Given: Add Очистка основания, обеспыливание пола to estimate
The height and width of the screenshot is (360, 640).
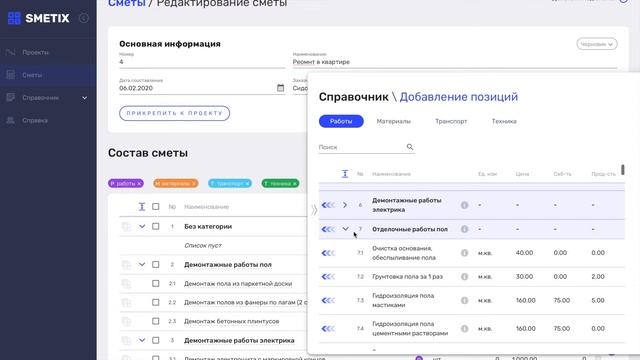Looking at the screenshot, I should pyautogui.click(x=328, y=253).
